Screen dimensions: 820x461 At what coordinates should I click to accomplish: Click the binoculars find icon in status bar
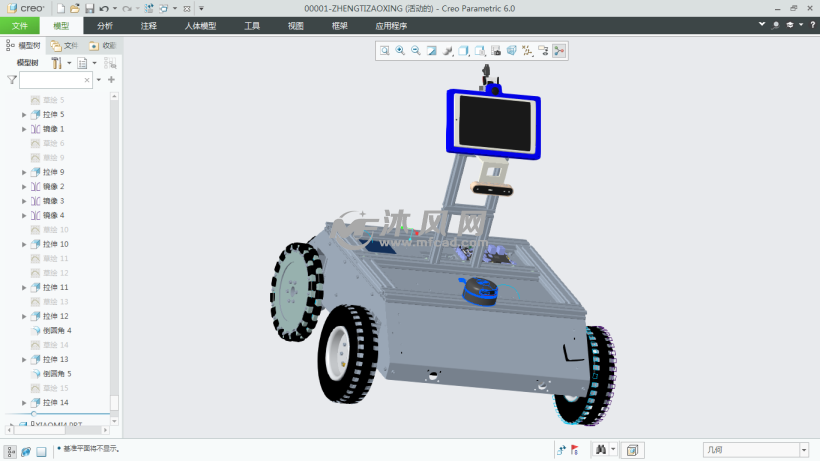coord(602,450)
